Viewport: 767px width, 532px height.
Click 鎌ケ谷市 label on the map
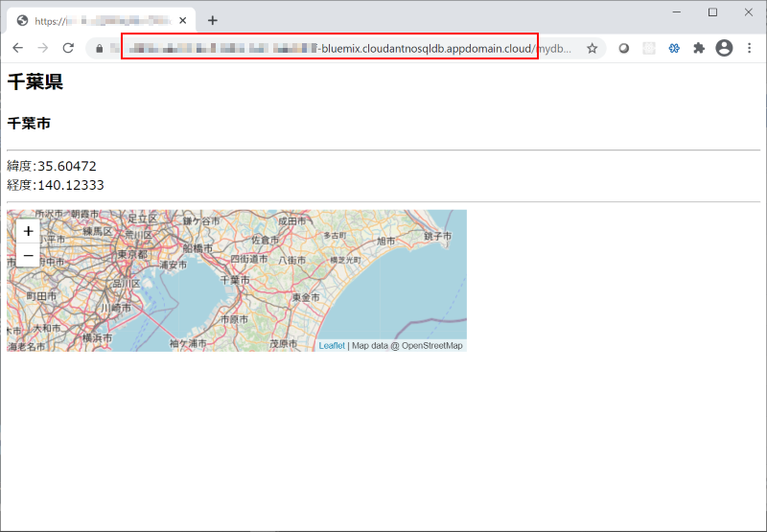pos(201,221)
